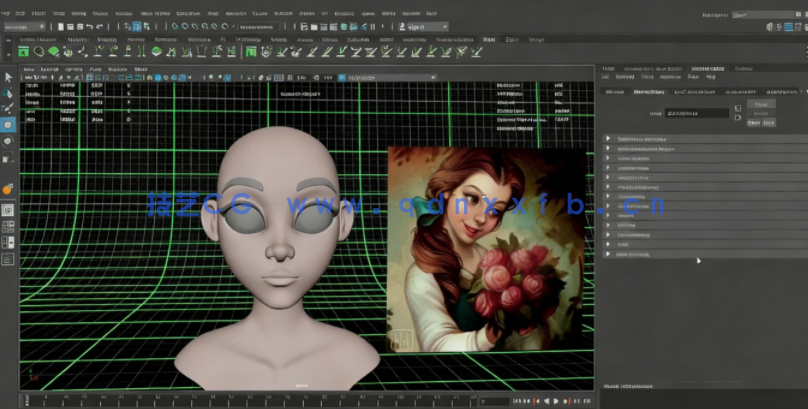Choose the Lasso Select tool in toolbox
Screen dimensions: 808x409
pos(8,93)
